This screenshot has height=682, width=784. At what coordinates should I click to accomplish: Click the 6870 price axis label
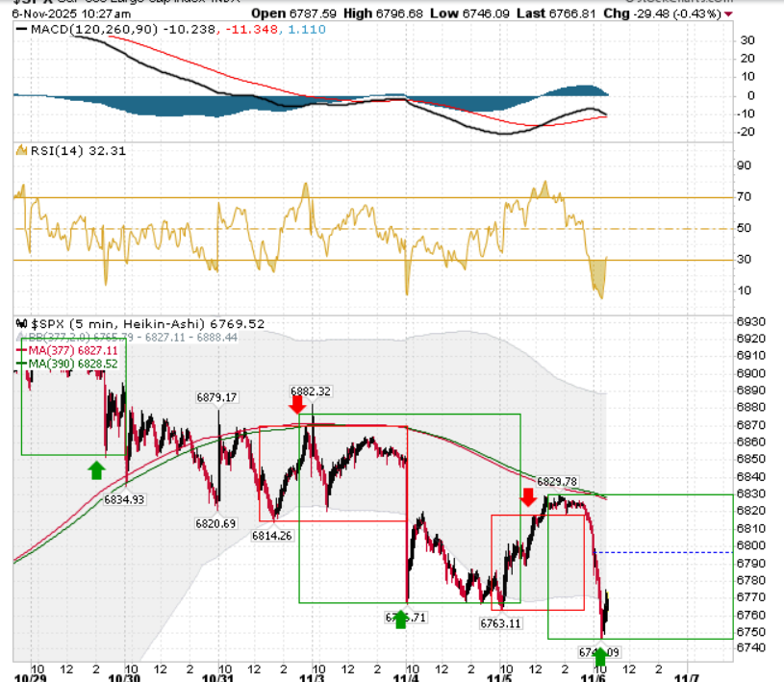pos(751,425)
